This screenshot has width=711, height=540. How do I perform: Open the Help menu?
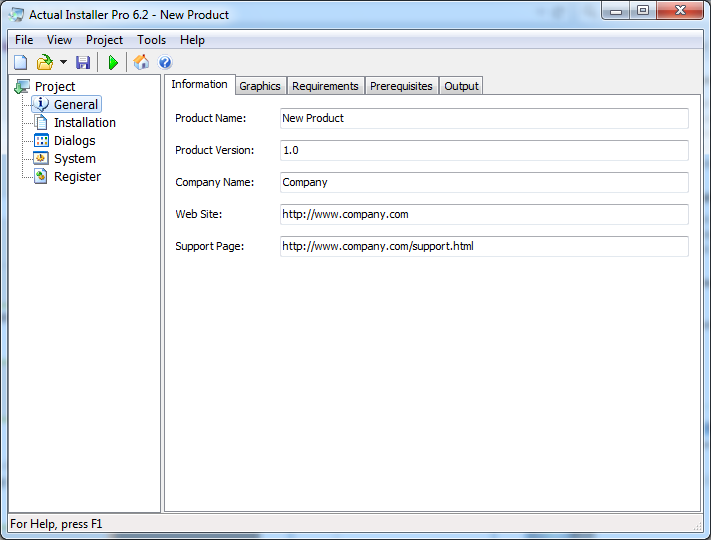192,40
